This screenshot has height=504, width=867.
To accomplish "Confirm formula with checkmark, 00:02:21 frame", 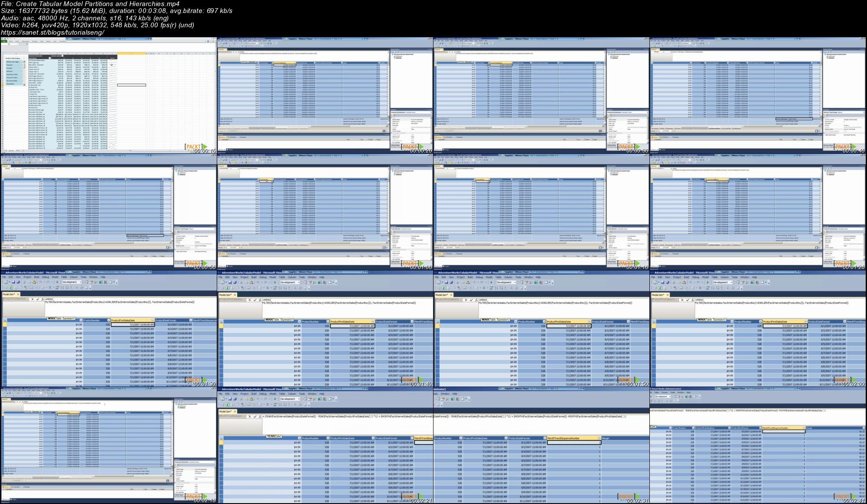I will coord(255,416).
